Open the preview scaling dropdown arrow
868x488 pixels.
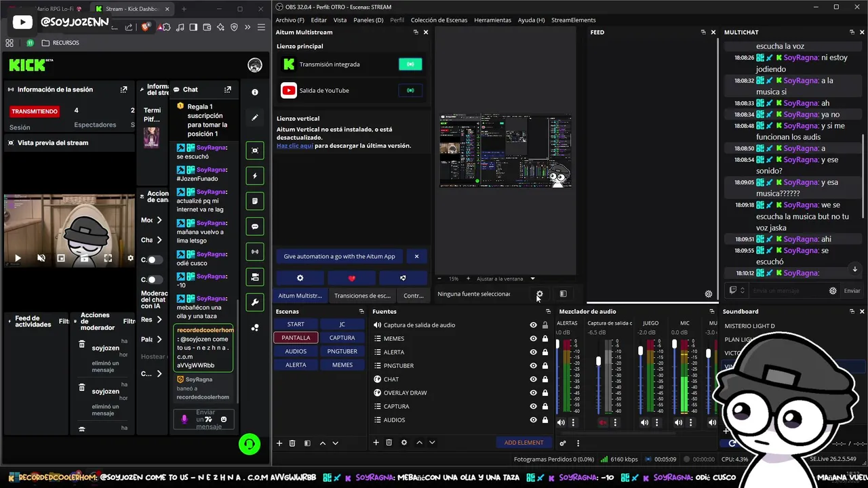[x=532, y=279]
